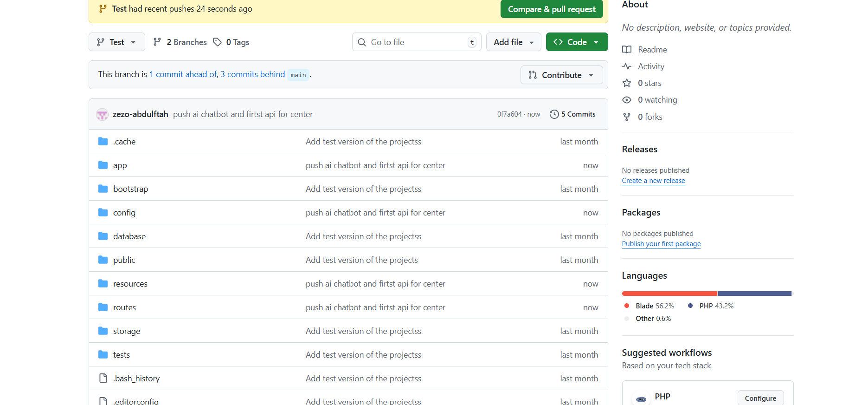868x405 pixels.
Task: Click the watching eye icon
Action: click(x=627, y=100)
